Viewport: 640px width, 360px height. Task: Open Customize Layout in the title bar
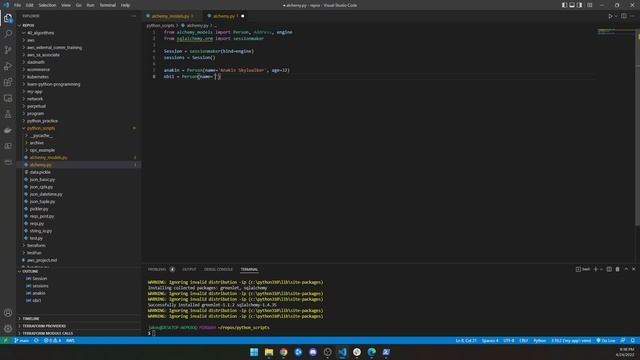(x=590, y=5)
